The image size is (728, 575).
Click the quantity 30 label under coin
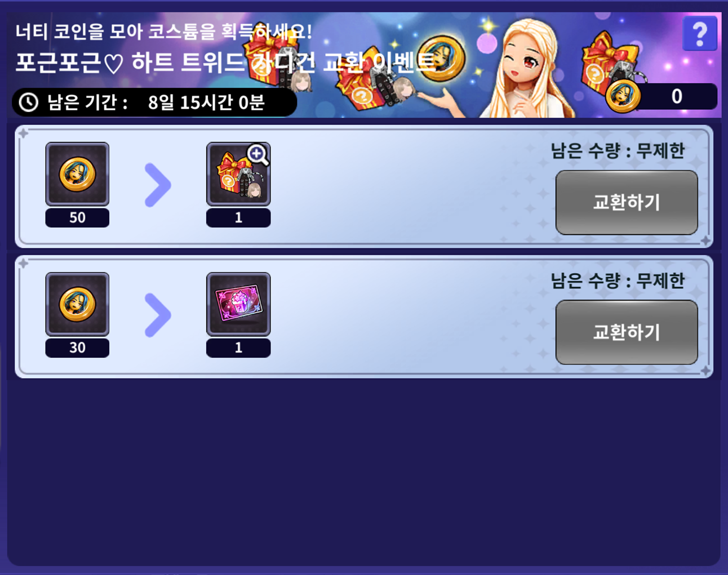pos(77,347)
